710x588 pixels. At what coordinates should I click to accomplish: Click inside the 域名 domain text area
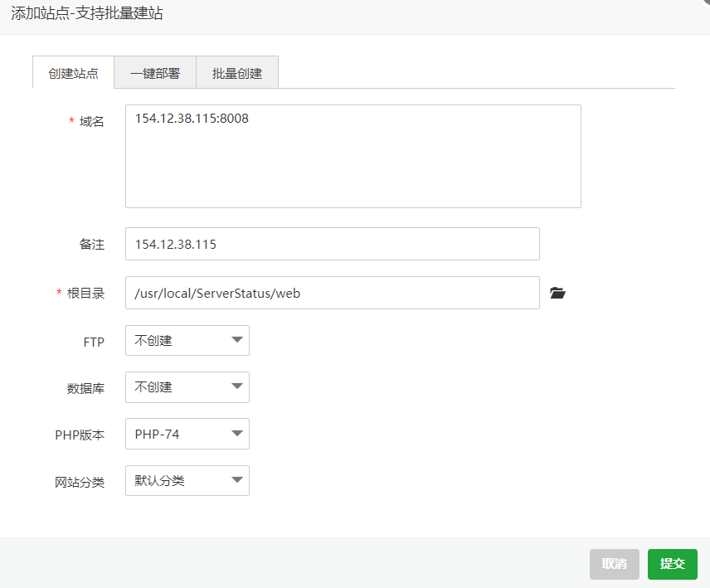353,156
